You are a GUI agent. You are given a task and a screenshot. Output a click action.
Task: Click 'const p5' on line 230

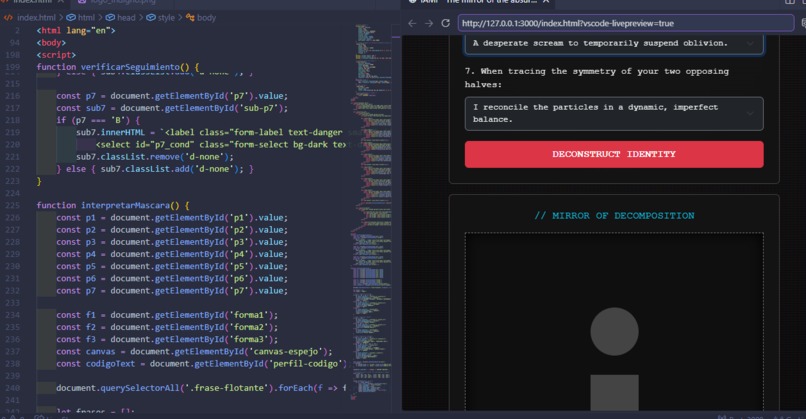coord(172,266)
